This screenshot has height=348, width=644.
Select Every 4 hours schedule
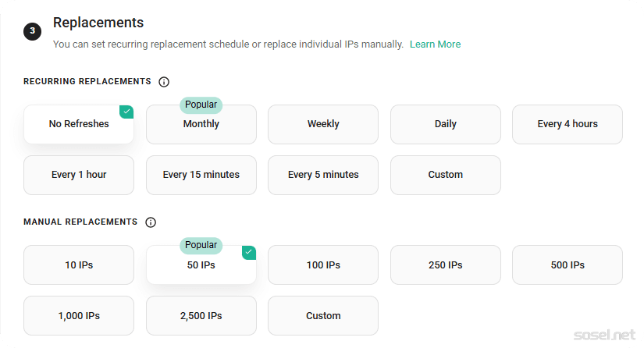568,124
